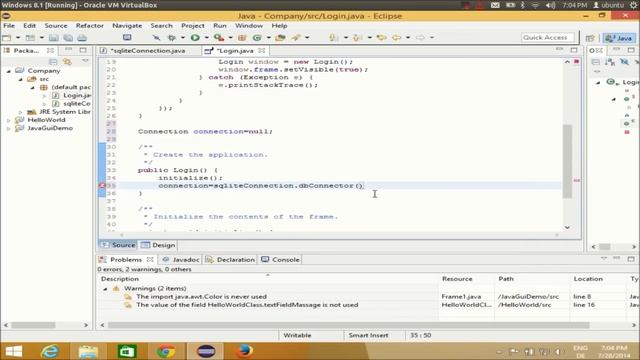Open File Explorer from taskbar
The width and height of the screenshot is (640, 360).
[88, 351]
